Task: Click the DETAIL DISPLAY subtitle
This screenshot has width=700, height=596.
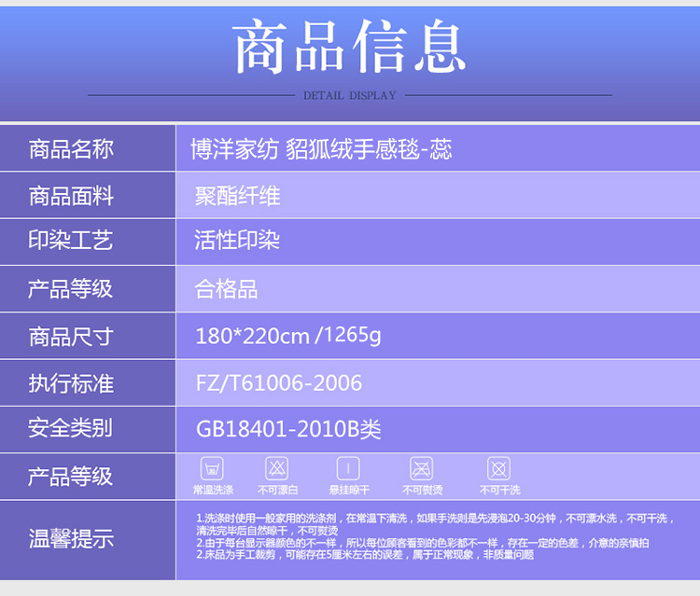Action: point(350,95)
